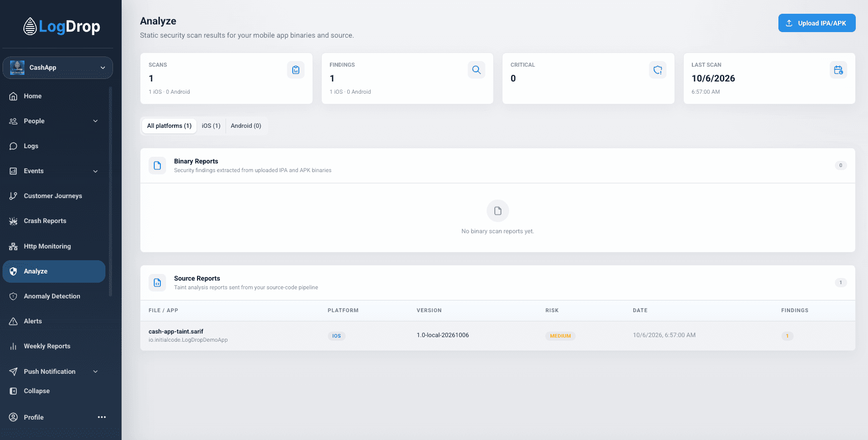Select the Analyze sidebar item
Screen dimensions: 868x440
coord(53,271)
